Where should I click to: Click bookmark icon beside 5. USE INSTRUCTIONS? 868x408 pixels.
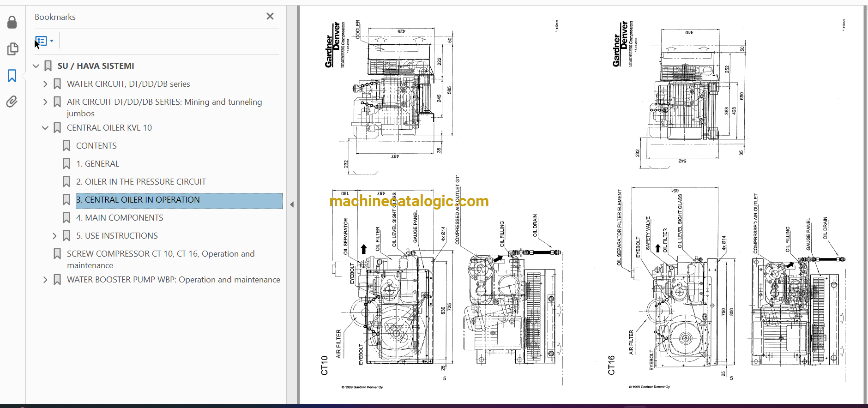point(66,236)
